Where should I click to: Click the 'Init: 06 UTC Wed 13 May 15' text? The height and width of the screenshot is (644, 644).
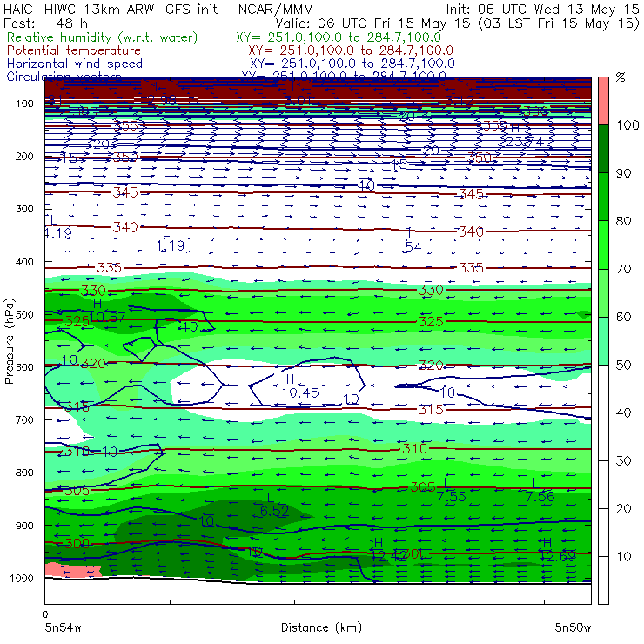(x=542, y=9)
